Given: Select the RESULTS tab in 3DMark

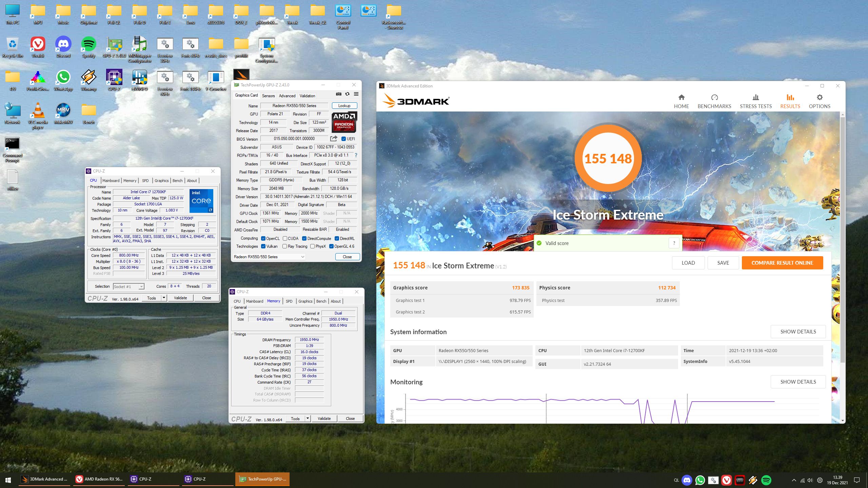Looking at the screenshot, I should pos(790,102).
